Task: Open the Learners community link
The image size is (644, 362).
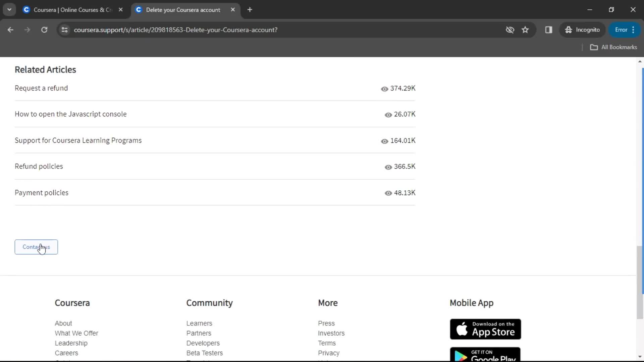Action: point(199,323)
